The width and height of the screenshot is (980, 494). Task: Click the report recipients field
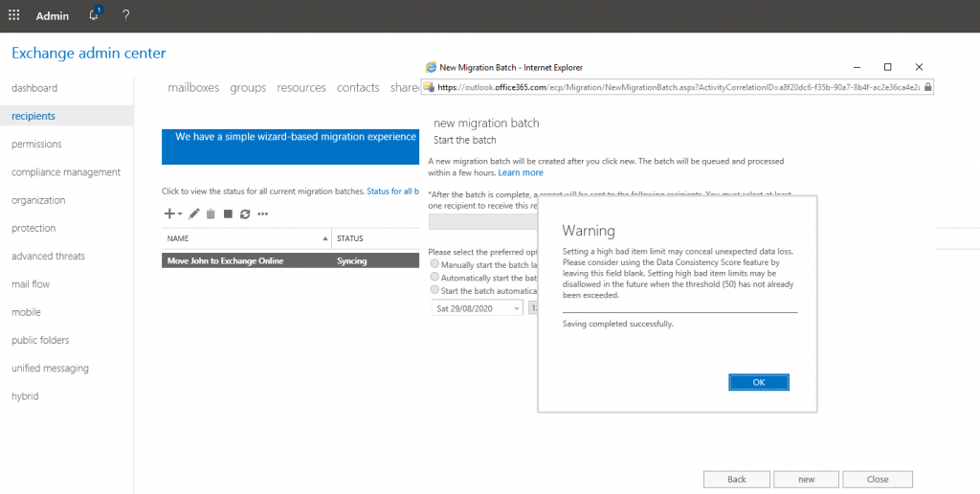click(x=483, y=222)
